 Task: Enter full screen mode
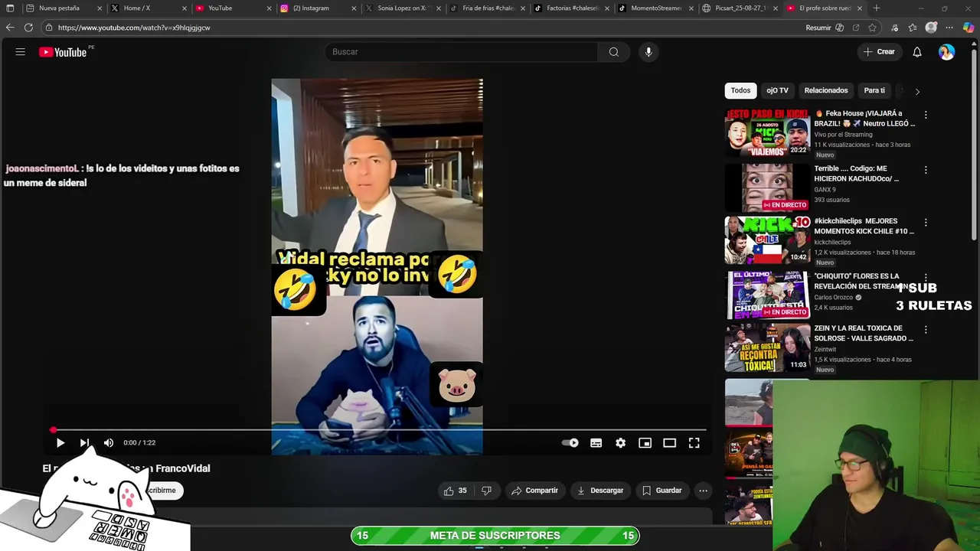[694, 442]
